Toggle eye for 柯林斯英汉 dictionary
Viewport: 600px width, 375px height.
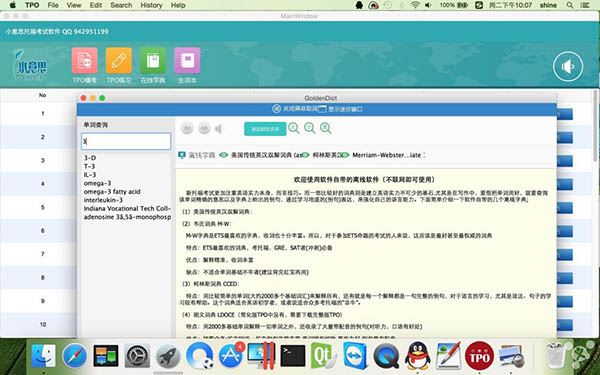point(305,155)
